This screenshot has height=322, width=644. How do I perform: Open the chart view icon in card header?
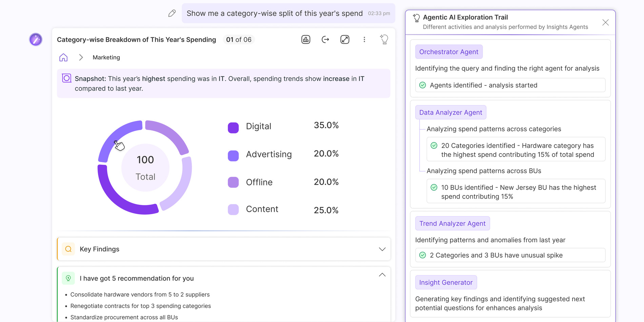click(x=306, y=40)
